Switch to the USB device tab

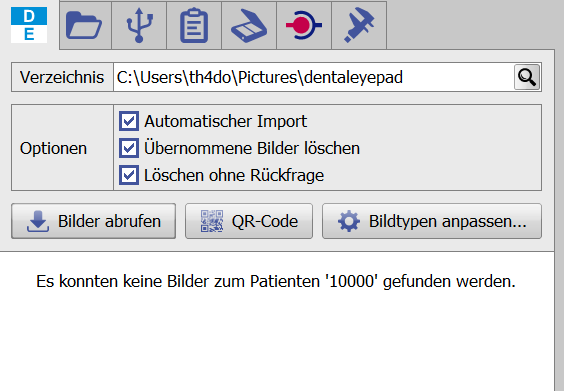click(x=139, y=25)
